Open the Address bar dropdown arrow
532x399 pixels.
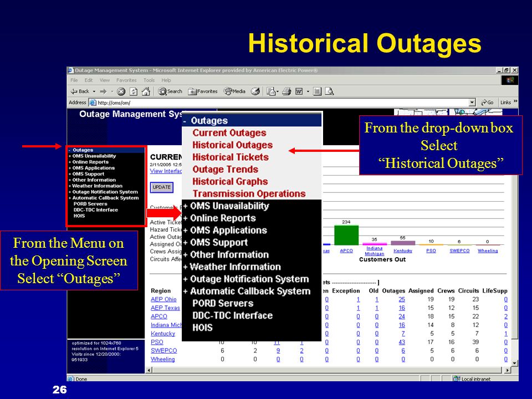(472, 103)
